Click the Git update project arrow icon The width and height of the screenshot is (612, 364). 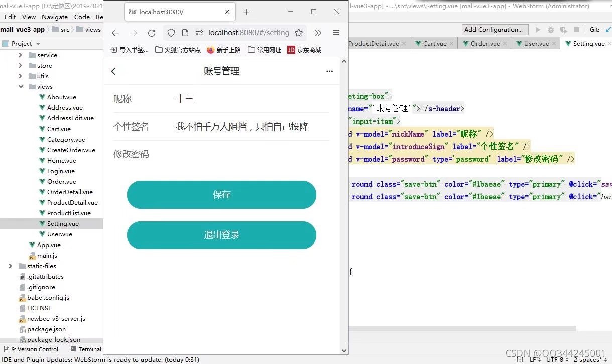(608, 30)
